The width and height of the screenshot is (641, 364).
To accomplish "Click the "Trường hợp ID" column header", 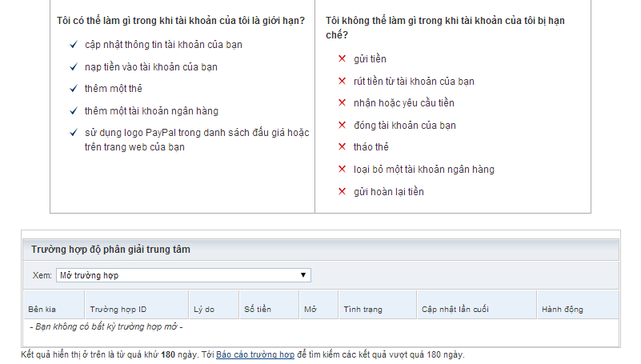I will click(x=137, y=305).
